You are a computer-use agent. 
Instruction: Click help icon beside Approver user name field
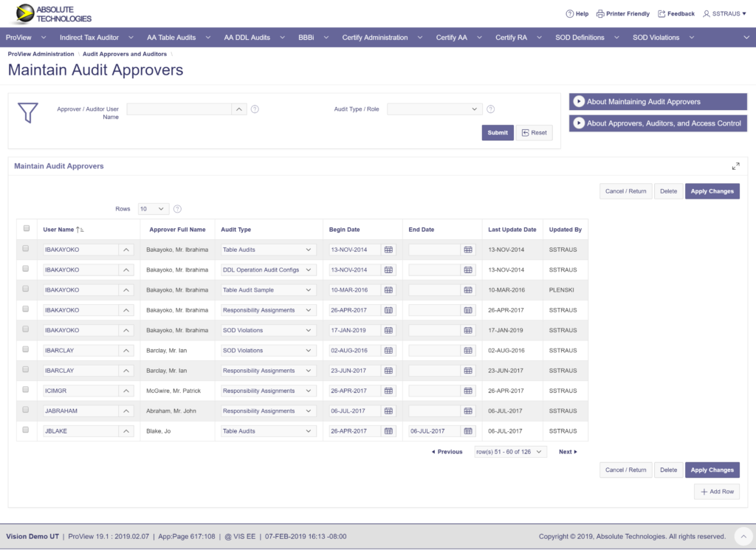pyautogui.click(x=255, y=109)
